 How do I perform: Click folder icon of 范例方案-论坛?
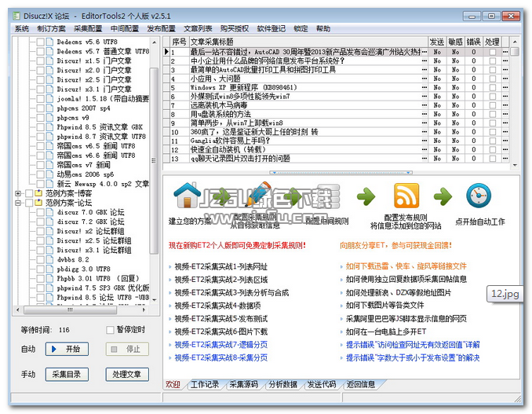coord(38,203)
